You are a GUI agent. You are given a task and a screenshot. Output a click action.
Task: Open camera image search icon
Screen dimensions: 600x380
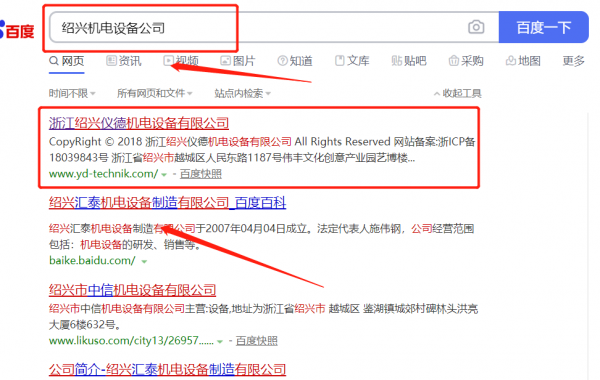click(x=476, y=27)
